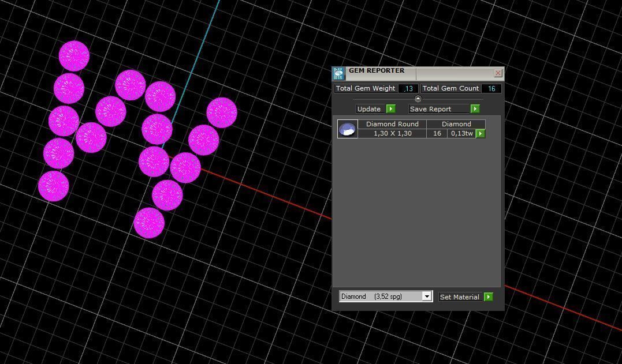Click the 0,13tw weight cell
Screen dimensions: 622x364
(462, 133)
